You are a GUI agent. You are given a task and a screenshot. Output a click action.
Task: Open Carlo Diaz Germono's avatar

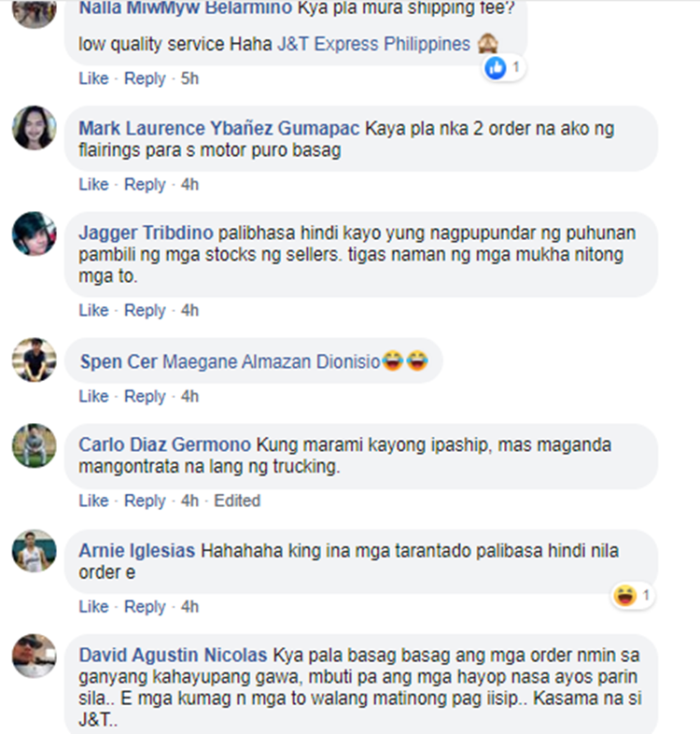pyautogui.click(x=35, y=445)
